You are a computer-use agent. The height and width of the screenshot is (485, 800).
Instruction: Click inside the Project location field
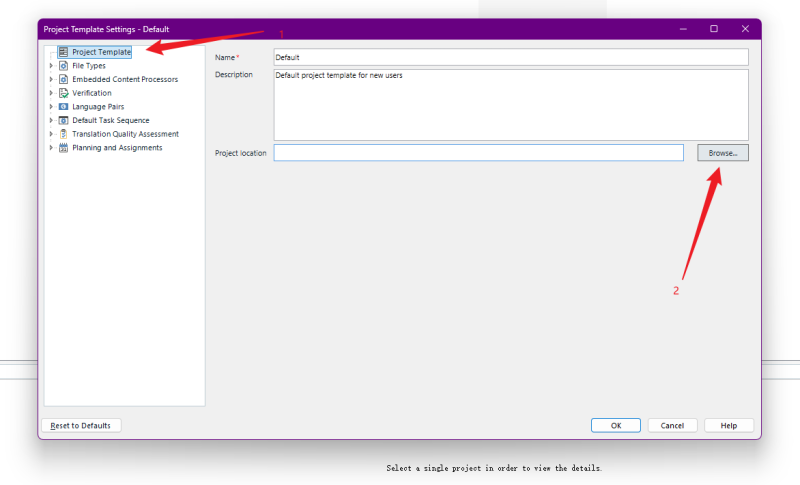point(478,153)
